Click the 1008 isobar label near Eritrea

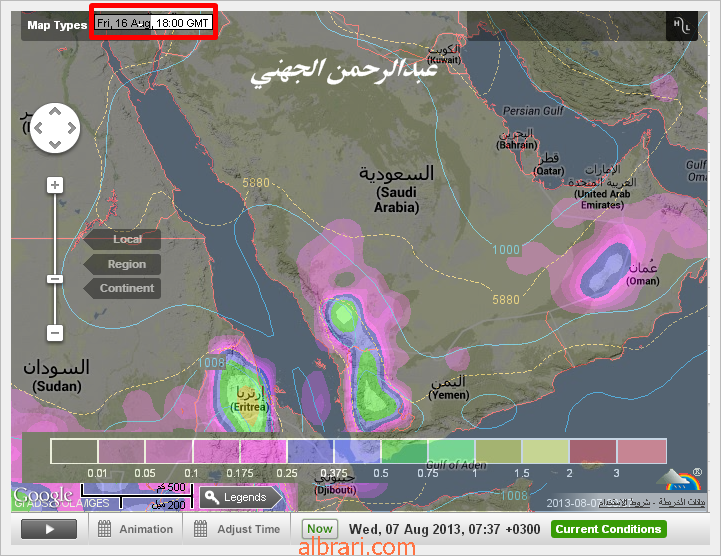211,363
